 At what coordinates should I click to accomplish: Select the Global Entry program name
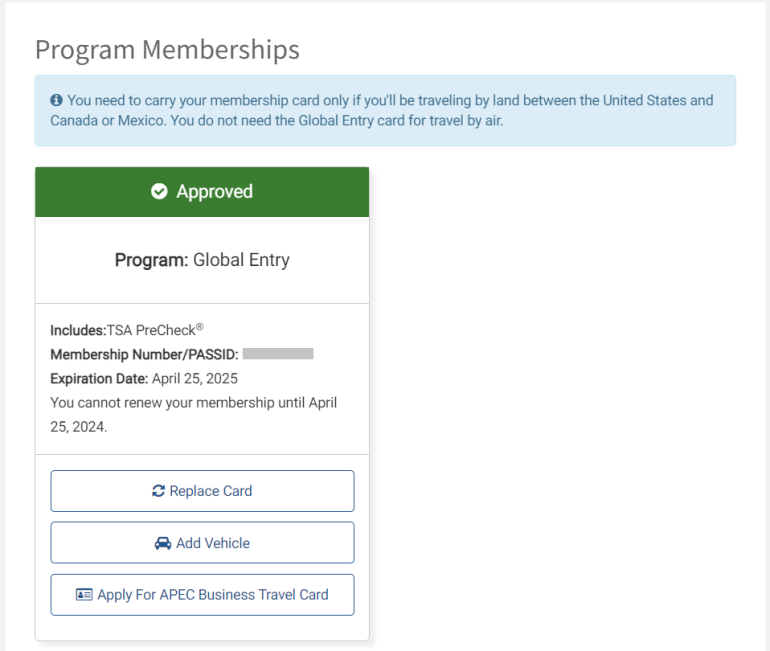coord(241,260)
